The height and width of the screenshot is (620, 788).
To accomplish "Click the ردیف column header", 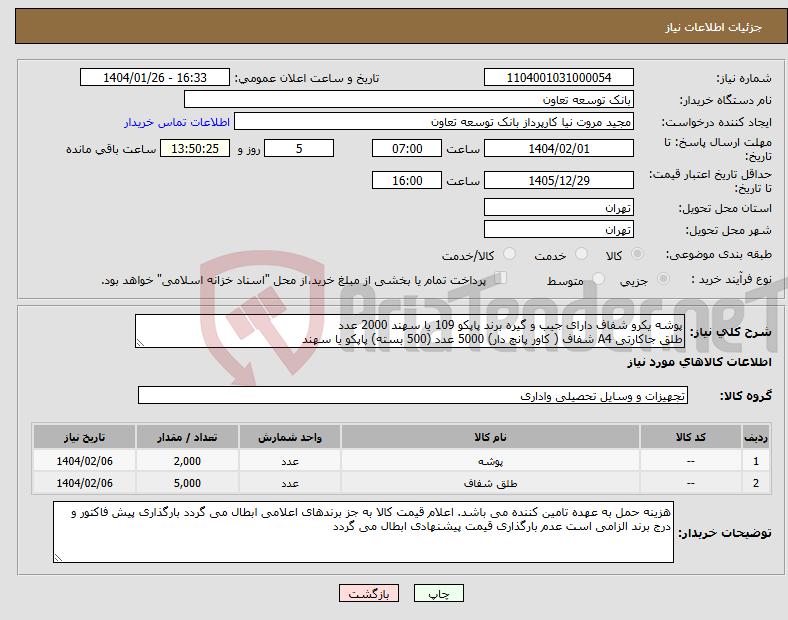I will coord(756,437).
